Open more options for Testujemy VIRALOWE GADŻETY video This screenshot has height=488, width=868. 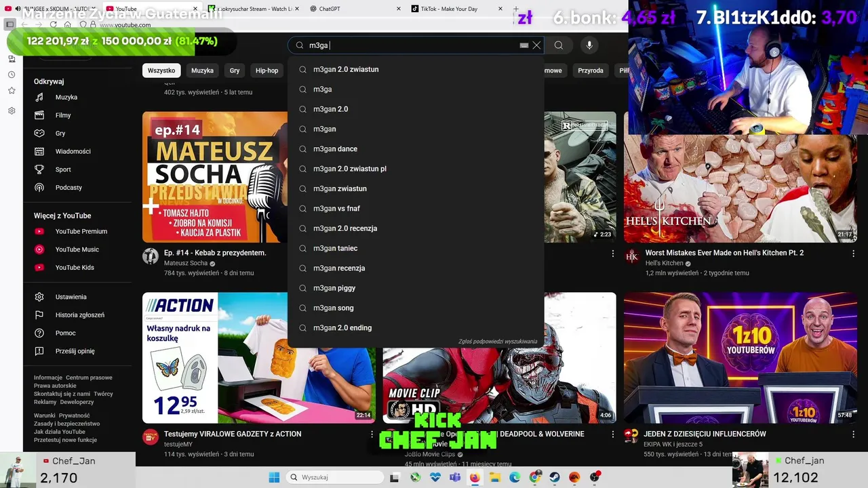[x=372, y=434]
